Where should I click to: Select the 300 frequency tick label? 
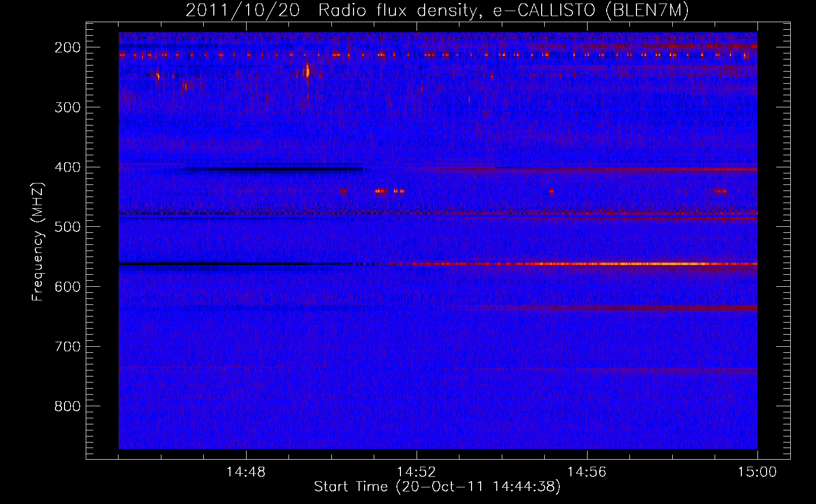tap(68, 107)
